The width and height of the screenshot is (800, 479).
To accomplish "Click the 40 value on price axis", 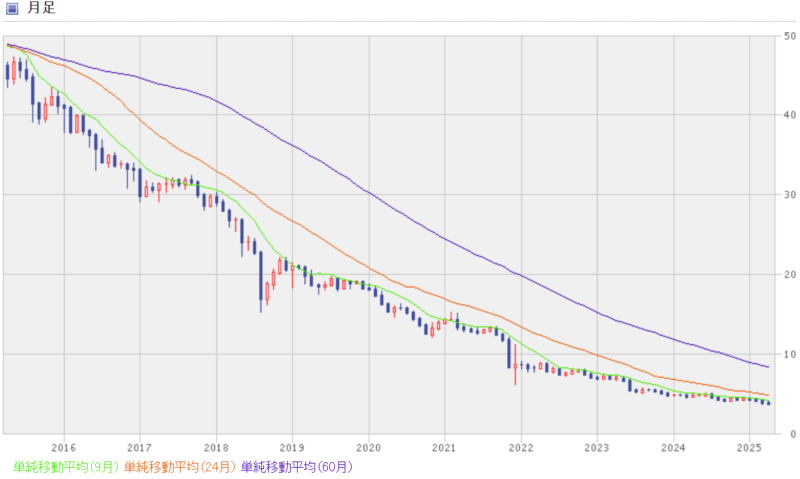I will (790, 115).
